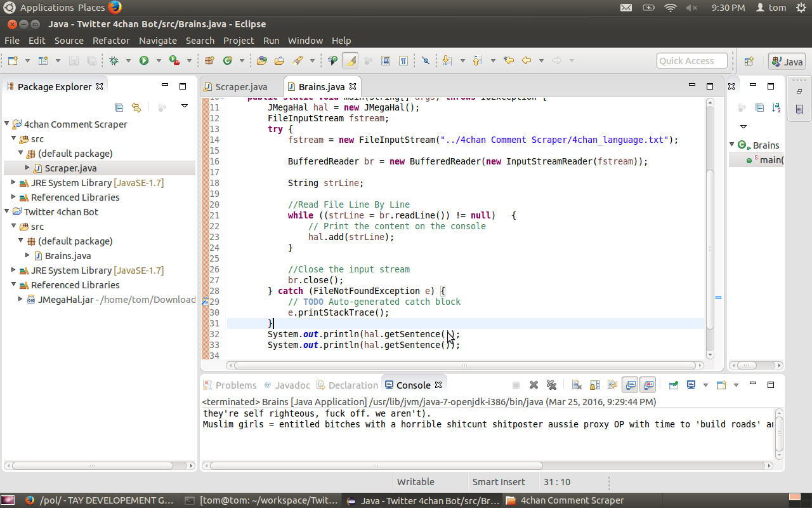Toggle Show Console on Standard Out change
The width and height of the screenshot is (812, 508).
(630, 385)
